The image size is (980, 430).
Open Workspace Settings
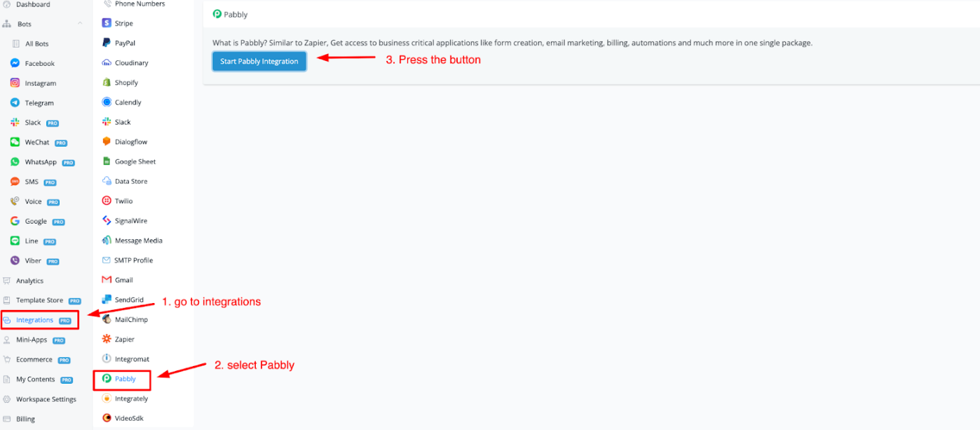point(46,399)
